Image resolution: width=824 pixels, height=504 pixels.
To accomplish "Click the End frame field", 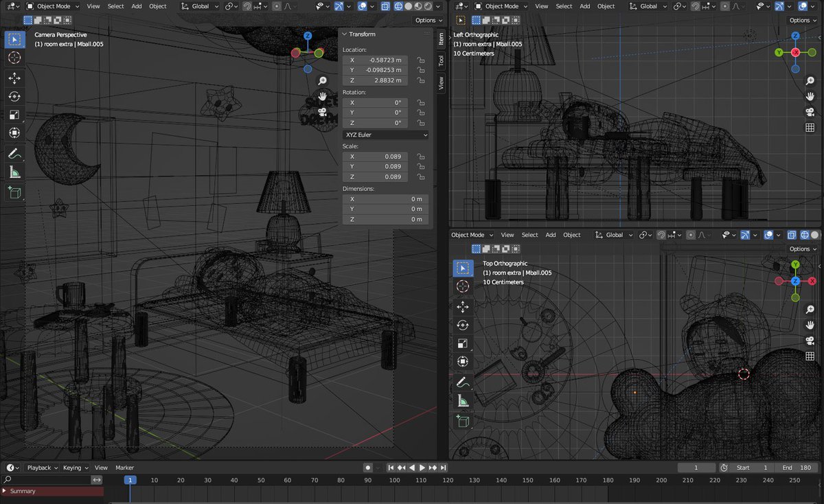I will [796, 468].
